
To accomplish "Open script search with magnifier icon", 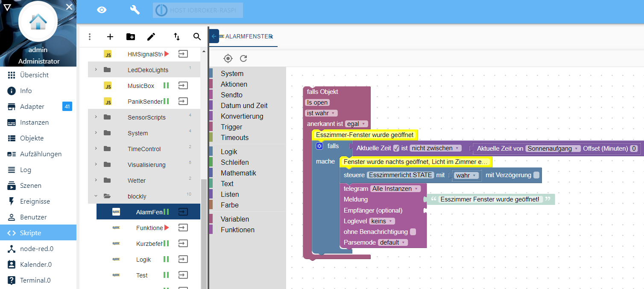I will (197, 37).
